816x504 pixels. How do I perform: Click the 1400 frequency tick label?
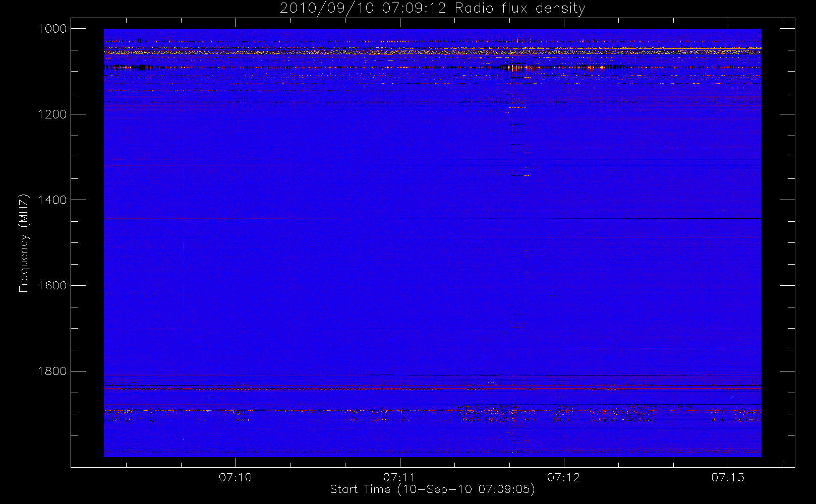coord(52,200)
